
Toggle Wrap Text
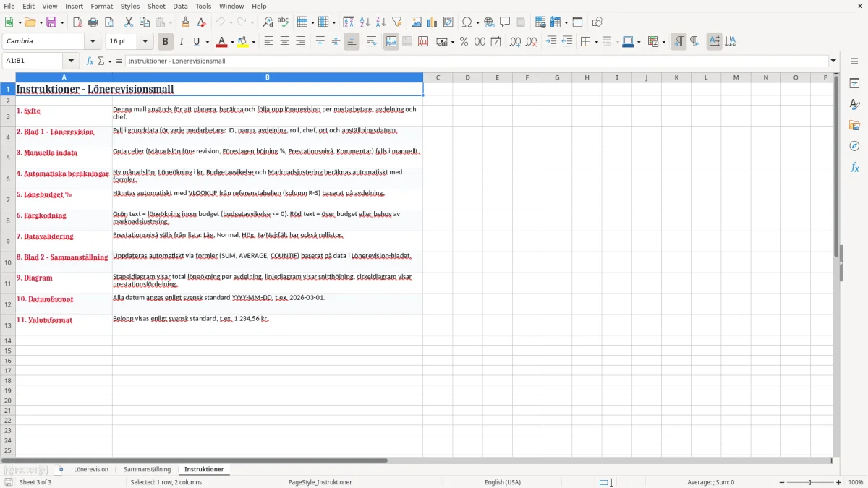pos(372,42)
